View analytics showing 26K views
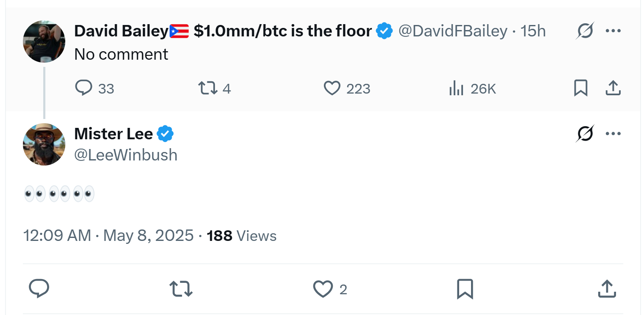This screenshot has height=315, width=644. pos(456,88)
